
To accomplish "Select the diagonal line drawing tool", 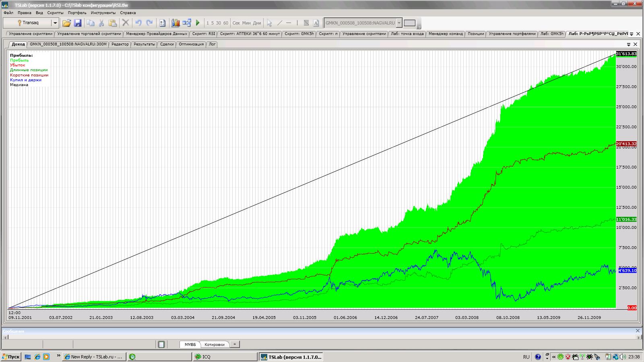I will (280, 23).
